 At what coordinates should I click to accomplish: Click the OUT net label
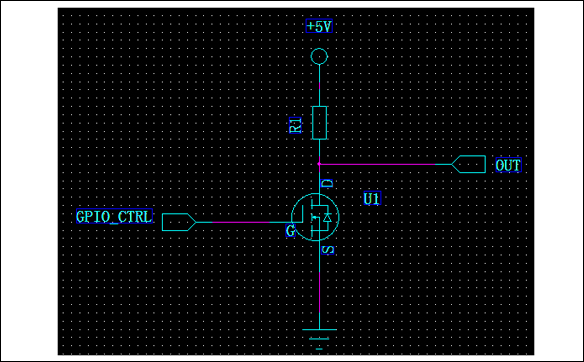pos(508,165)
